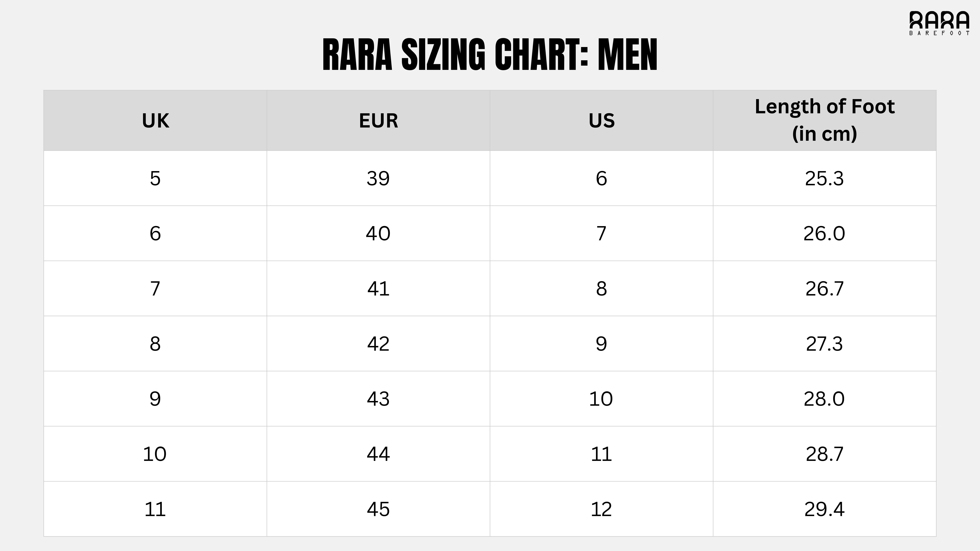Click the RARA Barefoot logo

pyautogui.click(x=939, y=23)
